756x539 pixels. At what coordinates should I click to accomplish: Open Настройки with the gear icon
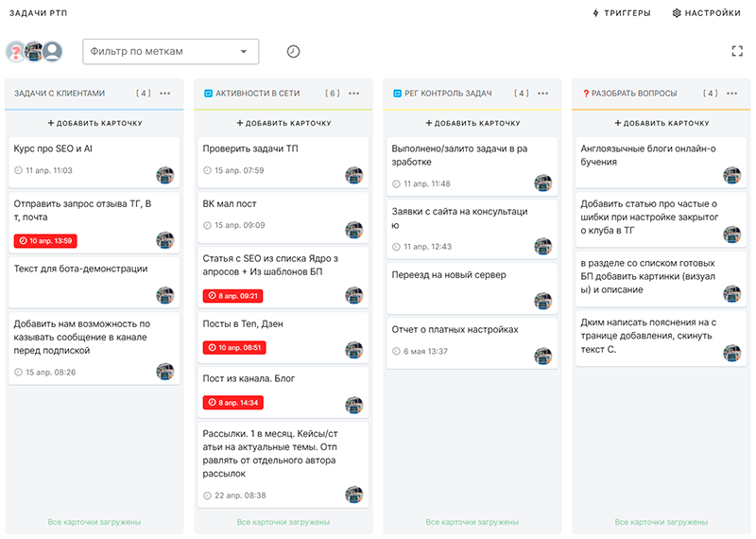tap(706, 13)
